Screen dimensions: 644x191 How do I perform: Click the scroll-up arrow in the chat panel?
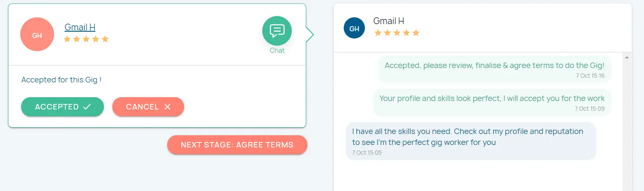(x=627, y=57)
